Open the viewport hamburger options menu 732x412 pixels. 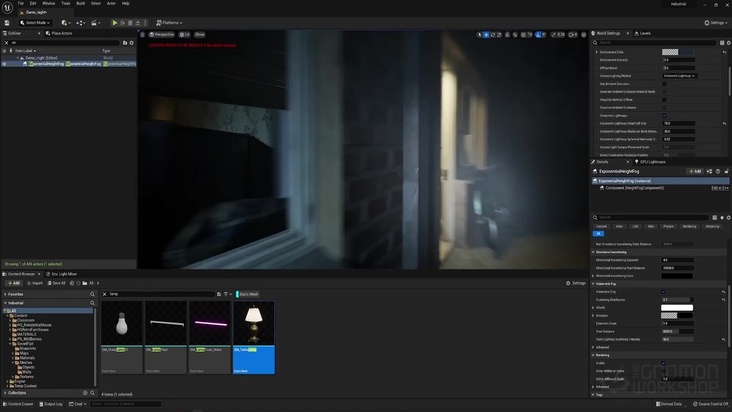tap(142, 35)
